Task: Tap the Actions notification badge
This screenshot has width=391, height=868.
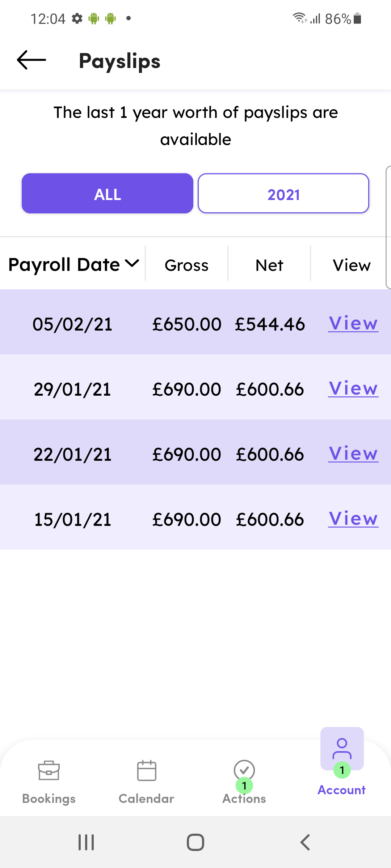Action: [x=244, y=786]
